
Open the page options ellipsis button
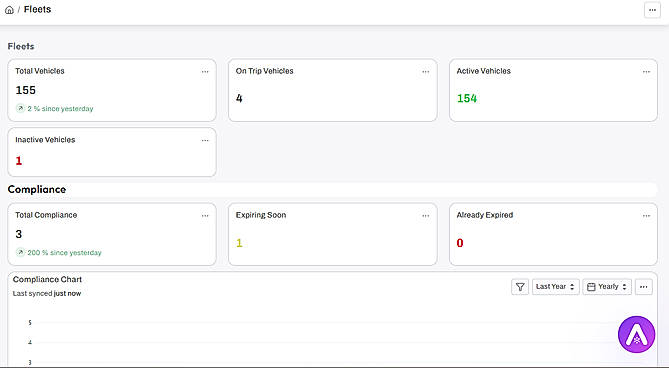point(652,10)
